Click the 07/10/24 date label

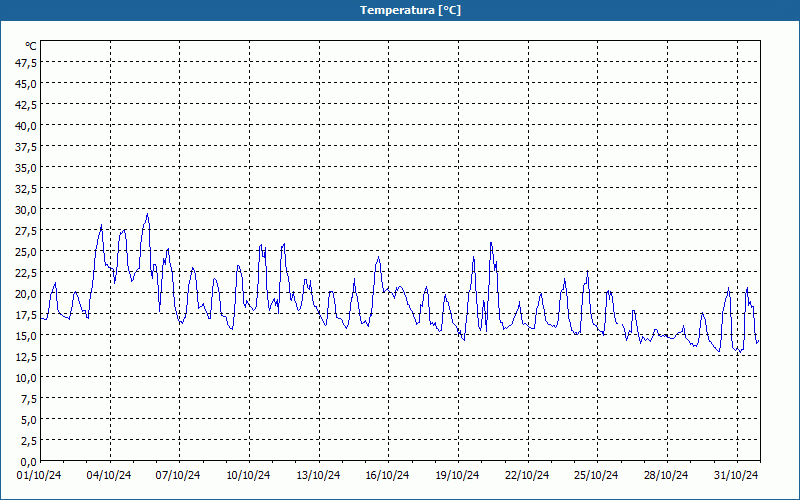pyautogui.click(x=178, y=476)
